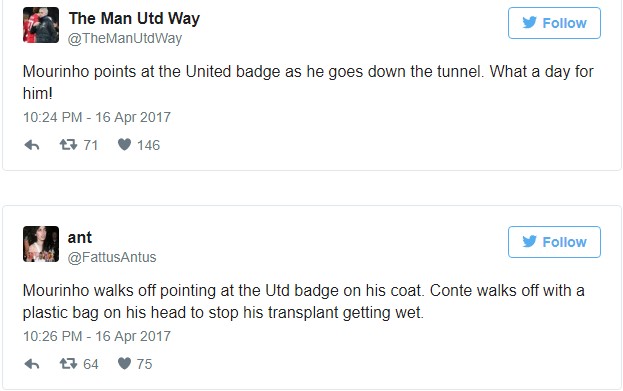The width and height of the screenshot is (623, 391).
Task: View the 71 retweets count
Action: point(91,145)
